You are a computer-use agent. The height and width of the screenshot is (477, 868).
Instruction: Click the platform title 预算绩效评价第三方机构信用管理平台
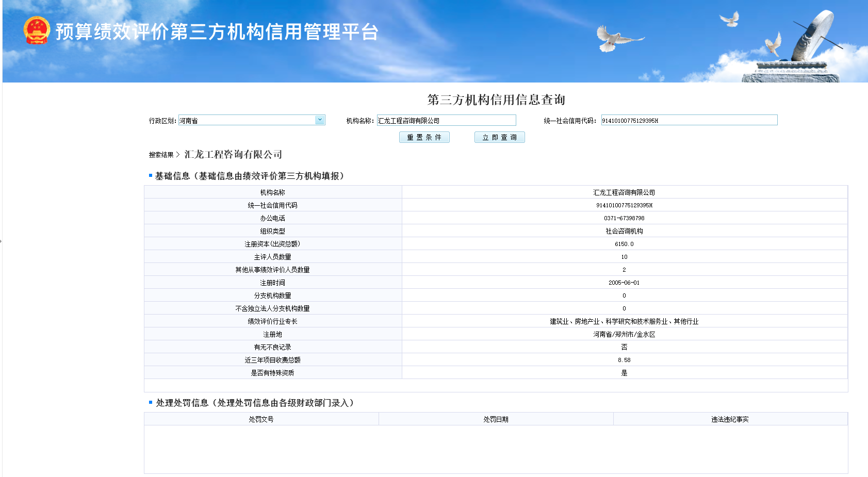pyautogui.click(x=217, y=32)
